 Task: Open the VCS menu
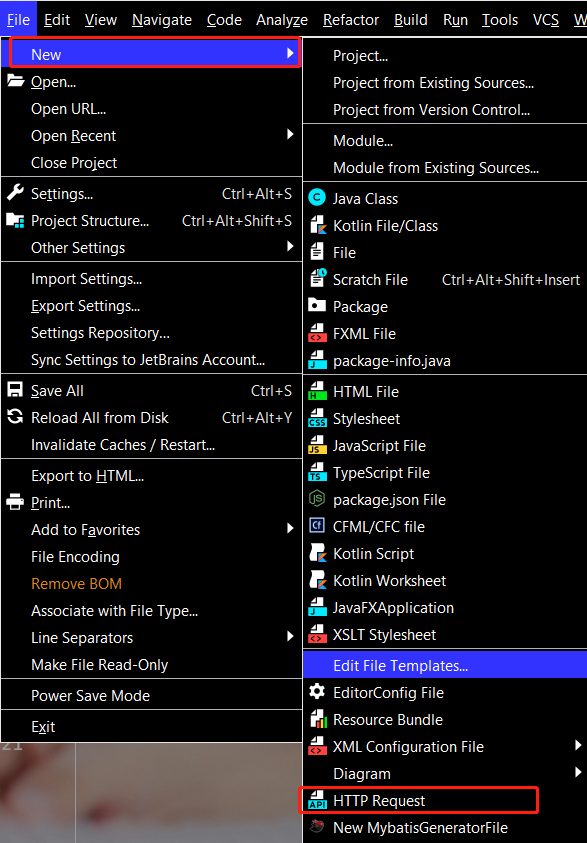(x=546, y=20)
